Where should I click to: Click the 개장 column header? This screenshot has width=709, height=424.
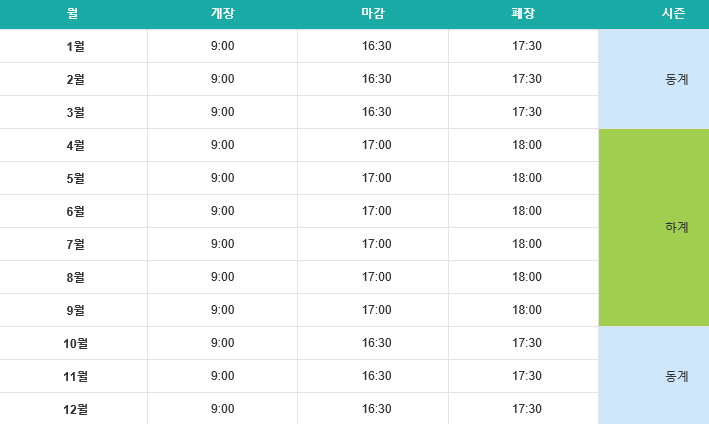(222, 14)
